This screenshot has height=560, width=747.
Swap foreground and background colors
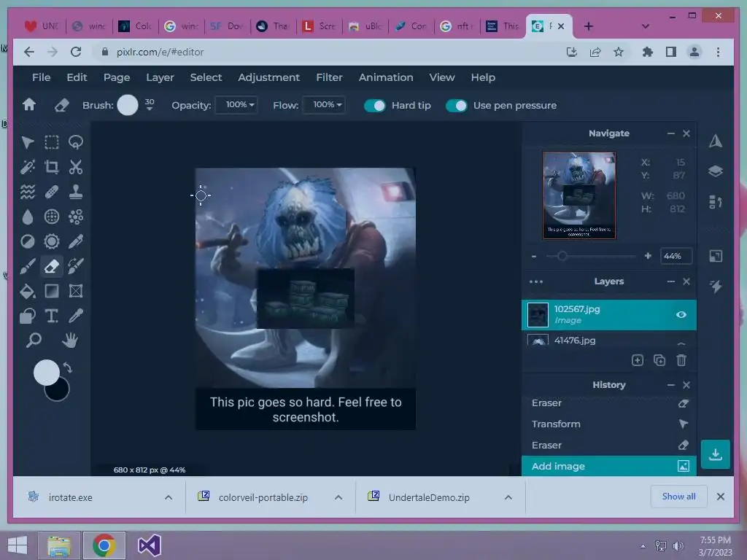pos(68,367)
